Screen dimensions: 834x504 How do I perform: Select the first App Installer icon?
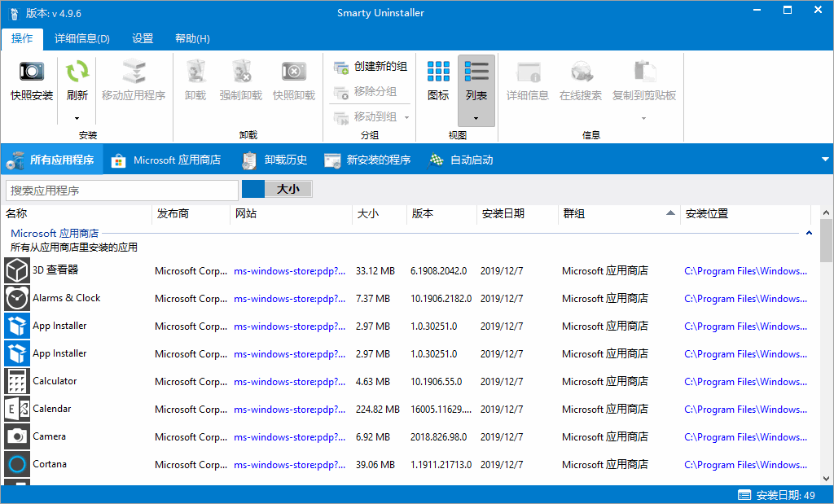17,326
